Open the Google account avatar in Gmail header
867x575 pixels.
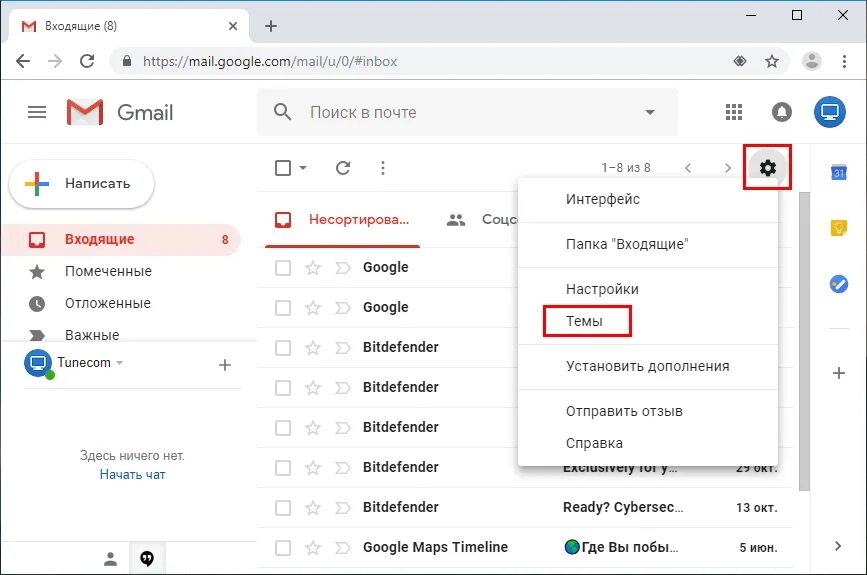[x=829, y=112]
